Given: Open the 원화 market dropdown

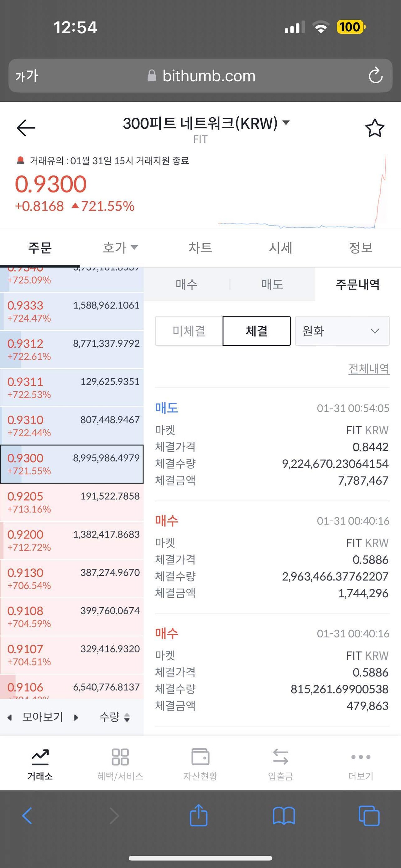Looking at the screenshot, I should click(x=342, y=331).
